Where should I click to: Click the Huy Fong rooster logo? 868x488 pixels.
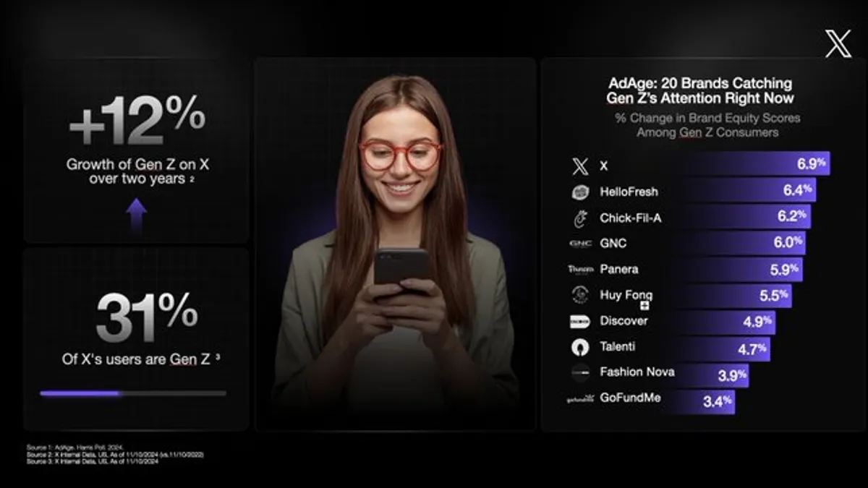pos(580,295)
